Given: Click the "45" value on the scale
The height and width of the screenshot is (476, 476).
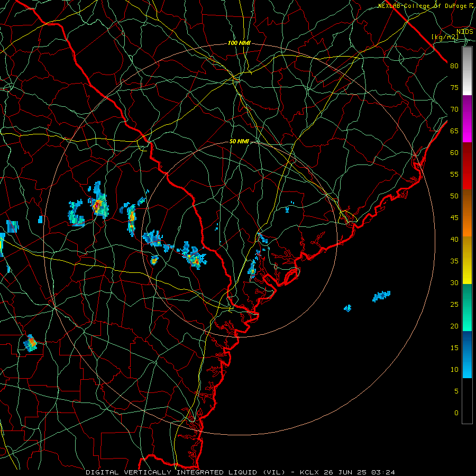Looking at the screenshot, I should [454, 218].
